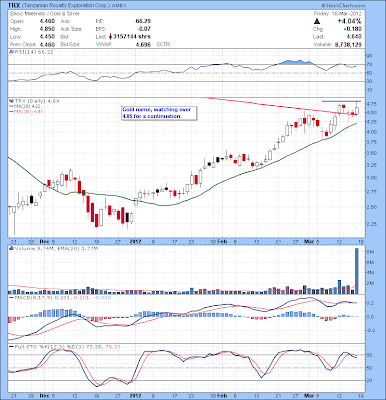
Task: Click the small icon before the Volume 8.74M label
Action: coord(11,248)
